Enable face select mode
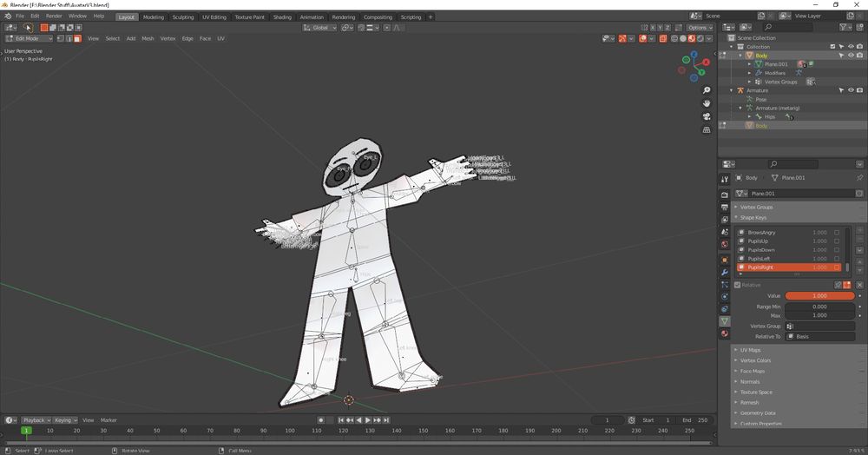The image size is (868, 455). (x=77, y=39)
